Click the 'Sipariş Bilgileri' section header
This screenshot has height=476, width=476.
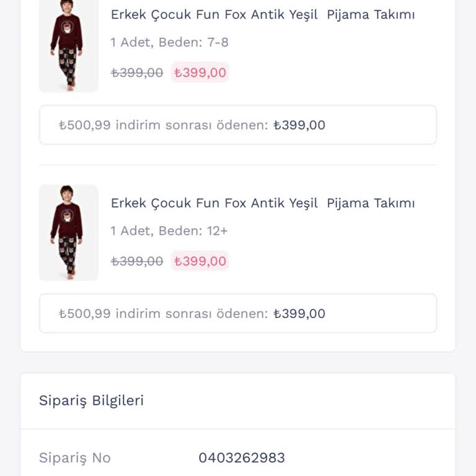pos(91,400)
